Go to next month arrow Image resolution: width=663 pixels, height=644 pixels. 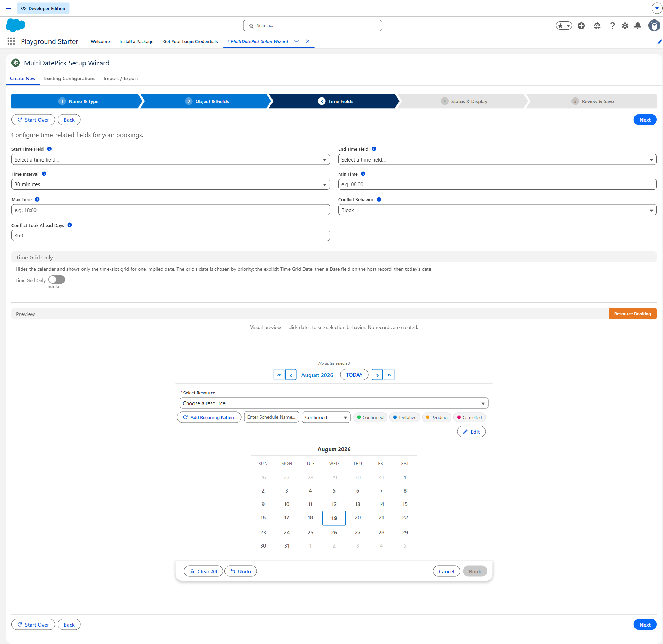click(377, 375)
